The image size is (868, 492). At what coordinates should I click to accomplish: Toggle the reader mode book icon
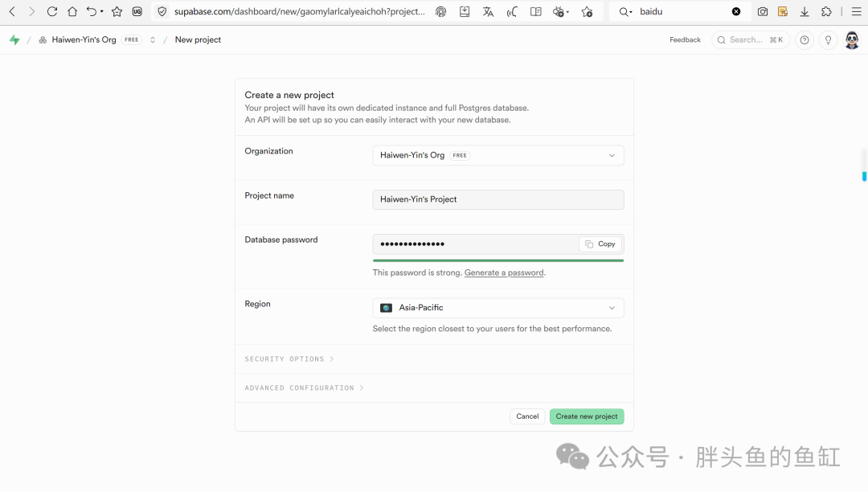point(536,11)
